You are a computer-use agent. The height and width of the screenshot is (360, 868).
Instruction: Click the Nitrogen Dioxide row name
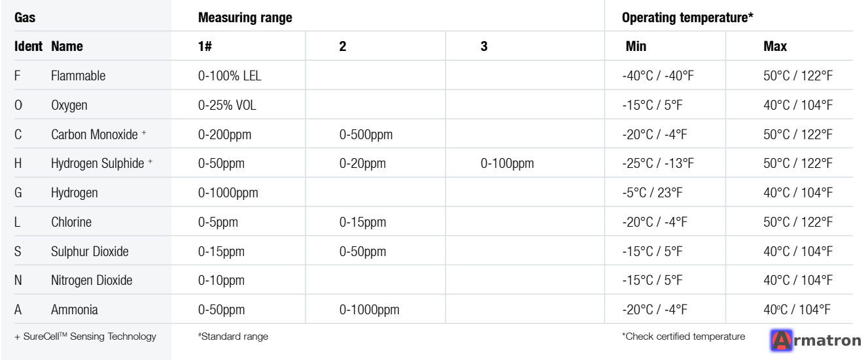(92, 280)
